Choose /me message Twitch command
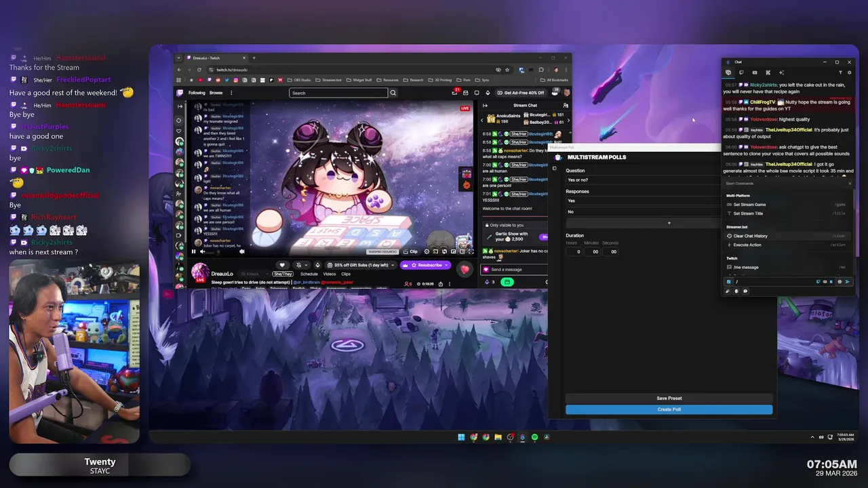The image size is (868, 488). [787, 267]
